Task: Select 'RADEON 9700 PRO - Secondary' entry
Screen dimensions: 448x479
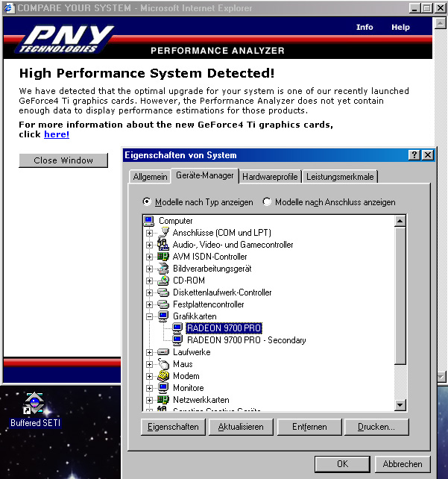Action: click(x=246, y=340)
